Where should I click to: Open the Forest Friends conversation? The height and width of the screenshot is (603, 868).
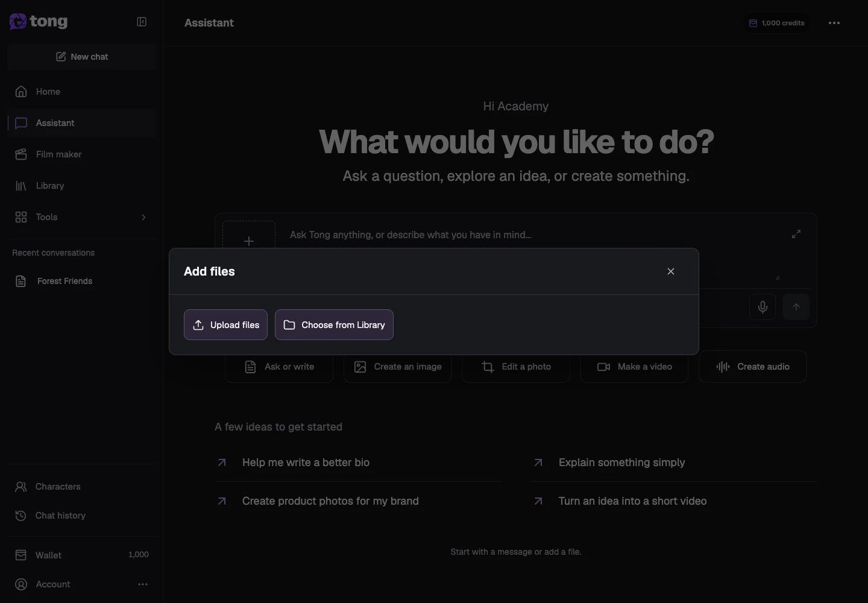82,281
